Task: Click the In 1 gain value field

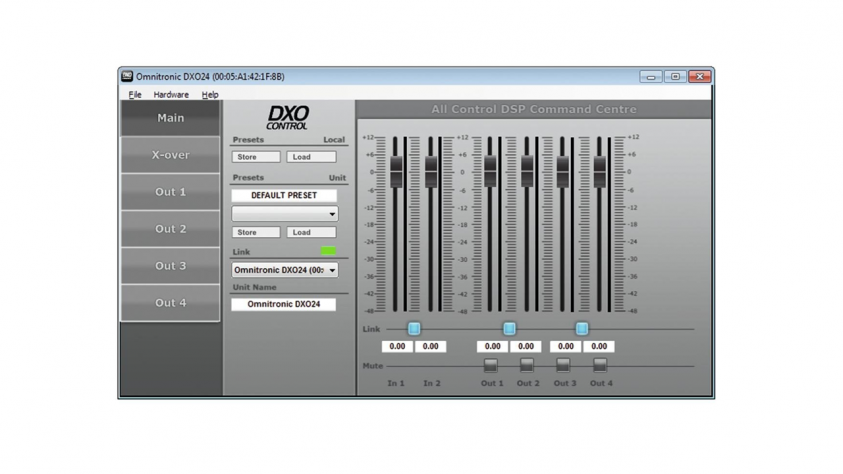Action: tap(397, 347)
